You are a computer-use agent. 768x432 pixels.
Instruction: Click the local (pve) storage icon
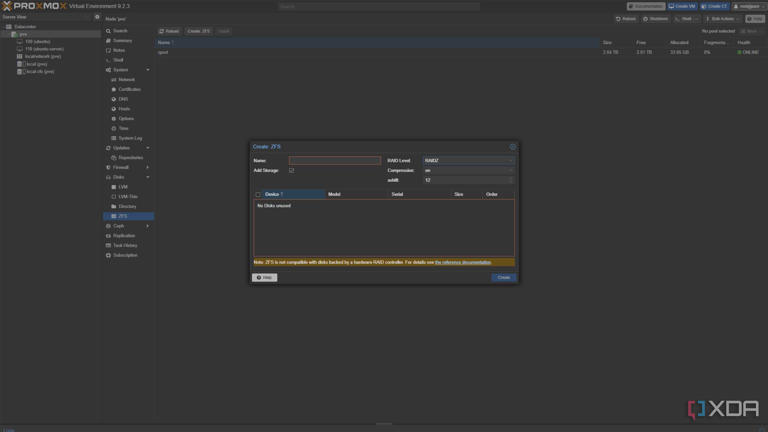point(20,64)
